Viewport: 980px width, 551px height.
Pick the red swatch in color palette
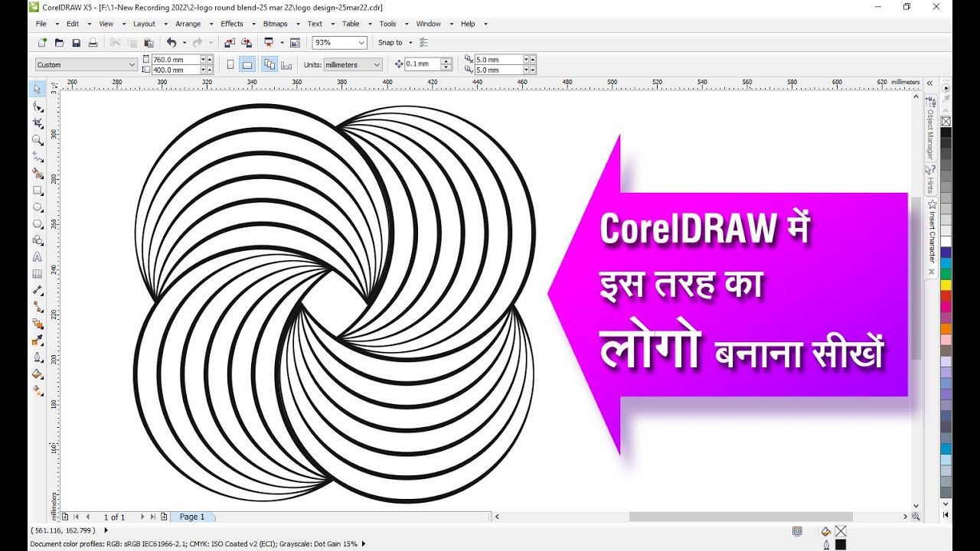[946, 296]
